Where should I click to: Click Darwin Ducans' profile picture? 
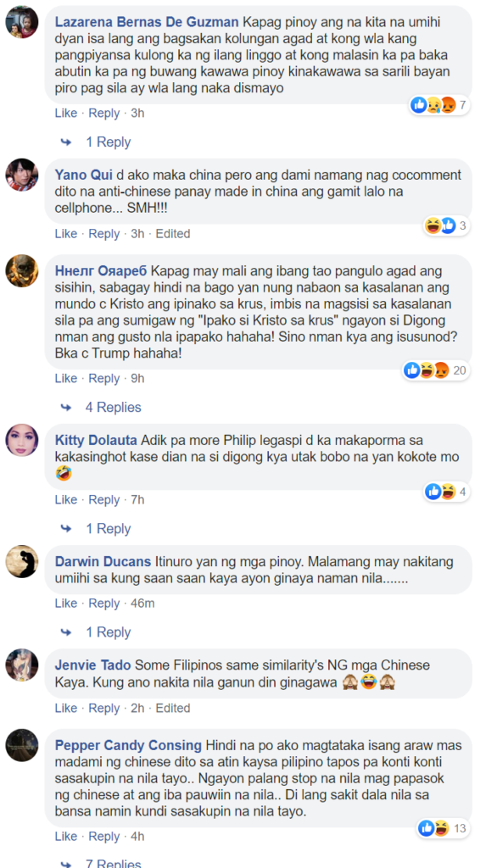(22, 561)
